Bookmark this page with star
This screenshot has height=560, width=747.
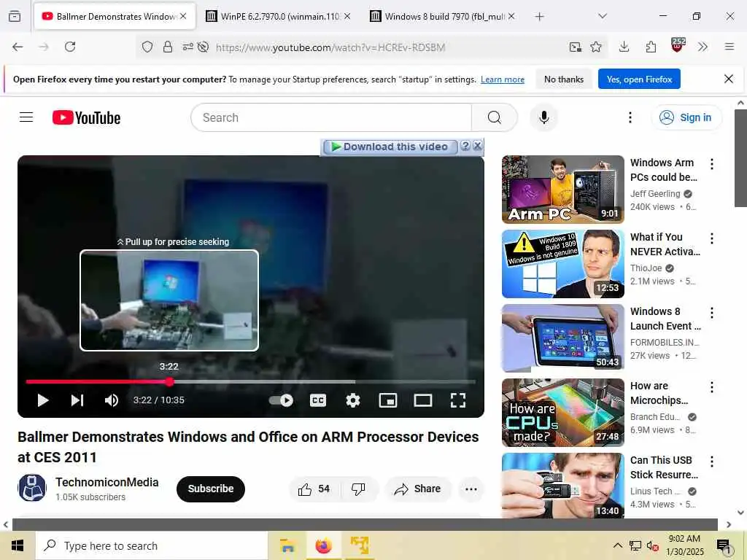click(x=595, y=47)
